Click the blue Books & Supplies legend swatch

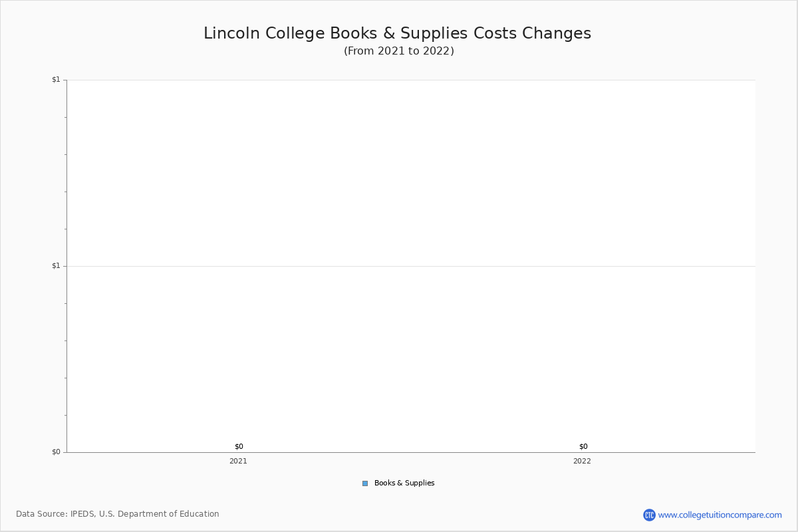pos(365,483)
